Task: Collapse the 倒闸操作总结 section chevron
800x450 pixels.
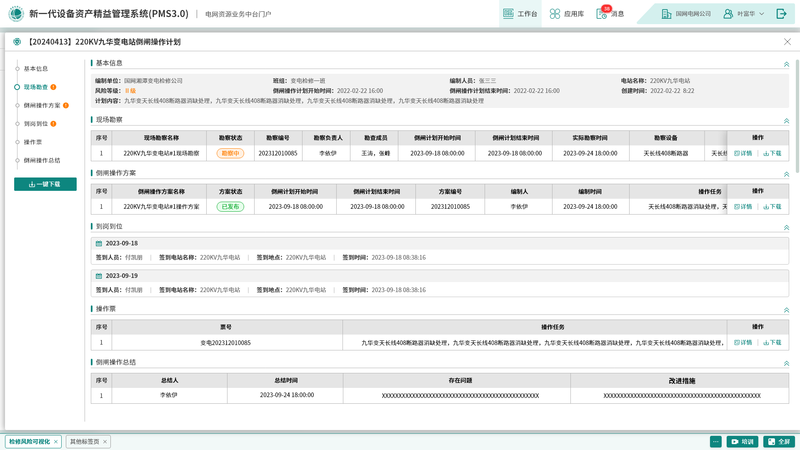Action: (x=786, y=363)
